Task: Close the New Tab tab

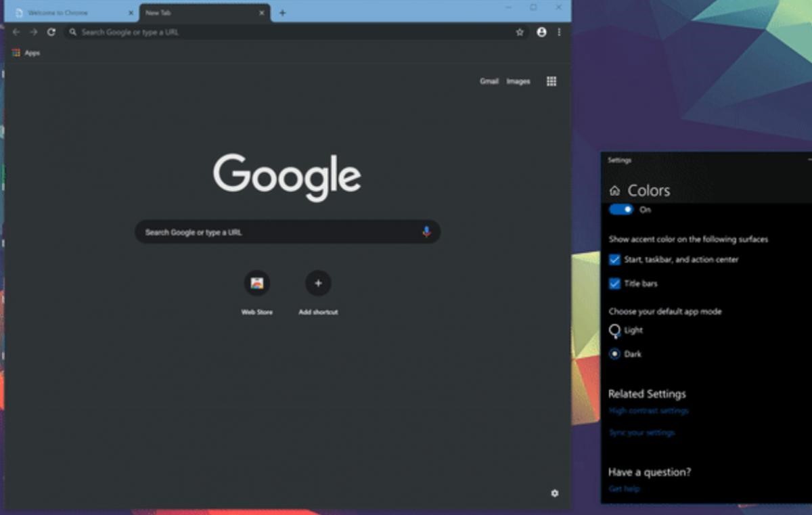Action: 262,13
